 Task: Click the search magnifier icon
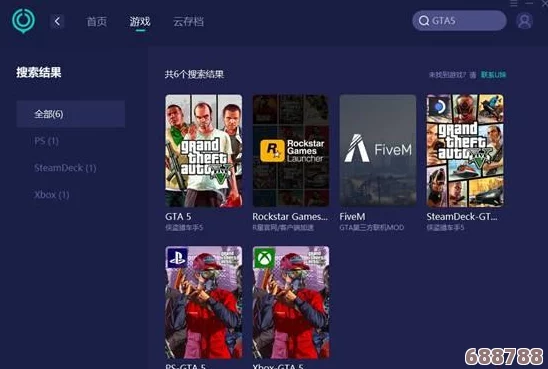(x=424, y=21)
